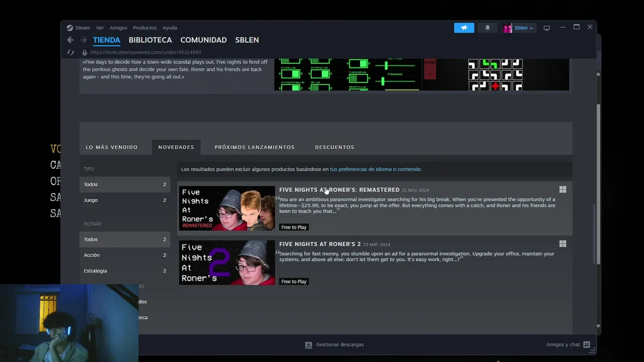Click Windows icon for Roner's 2
Viewport: 644px width, 362px height.
point(562,244)
